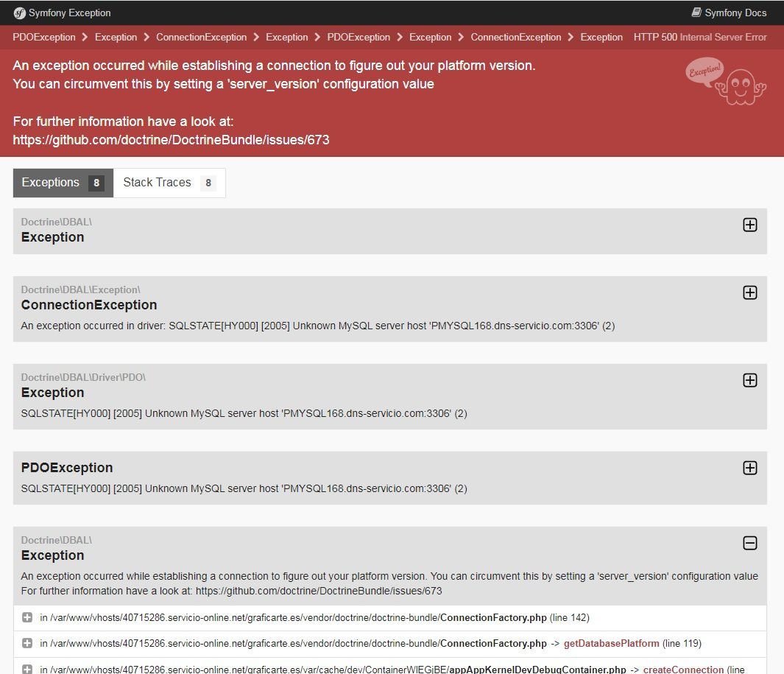Expand the Doctrine\DBAL\Driver\PDO Exception block

click(749, 380)
